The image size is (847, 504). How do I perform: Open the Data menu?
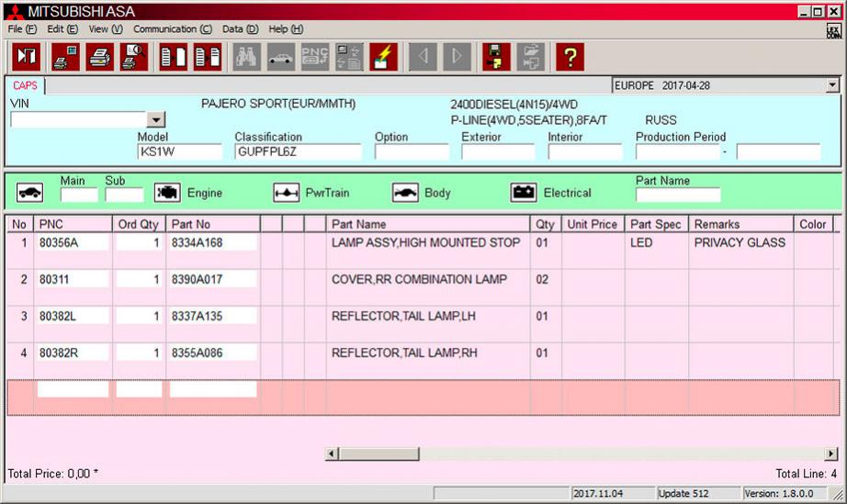point(241,29)
